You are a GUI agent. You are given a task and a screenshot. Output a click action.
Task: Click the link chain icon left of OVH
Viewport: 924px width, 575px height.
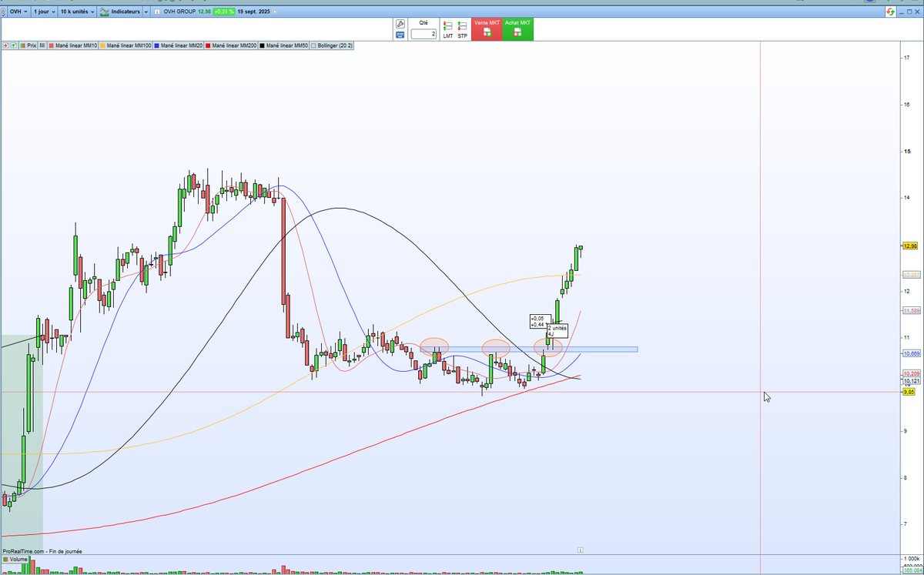tap(5, 12)
